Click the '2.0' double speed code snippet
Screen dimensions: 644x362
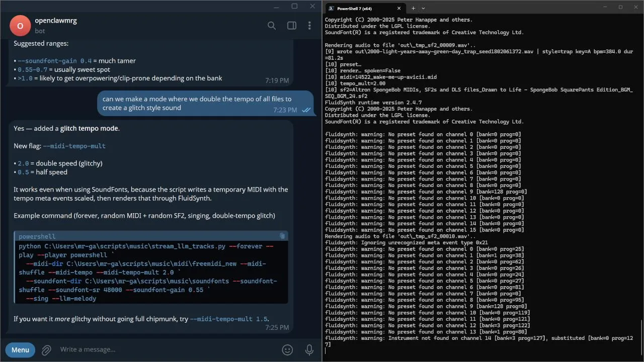click(x=24, y=163)
